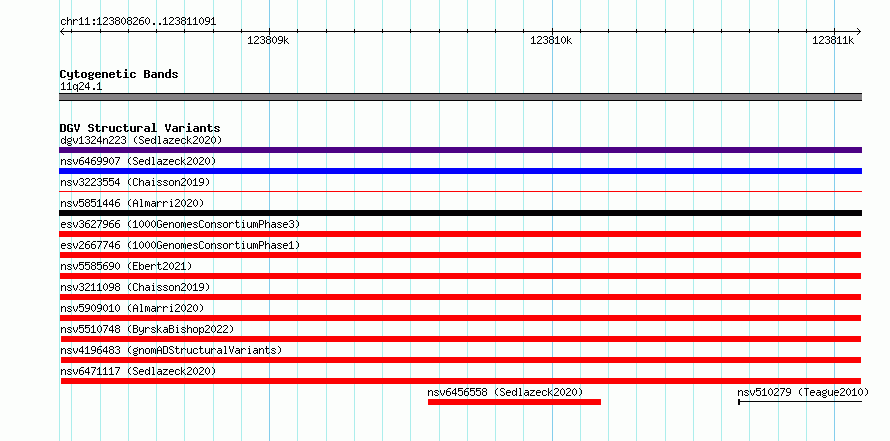Open nsv5851446 (Almarri2020) variant label

pos(132,203)
